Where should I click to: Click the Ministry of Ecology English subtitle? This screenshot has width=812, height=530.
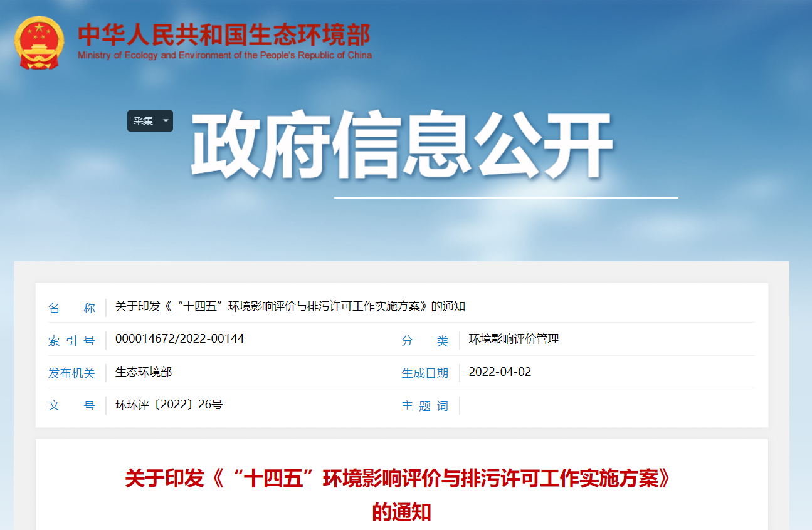point(224,55)
